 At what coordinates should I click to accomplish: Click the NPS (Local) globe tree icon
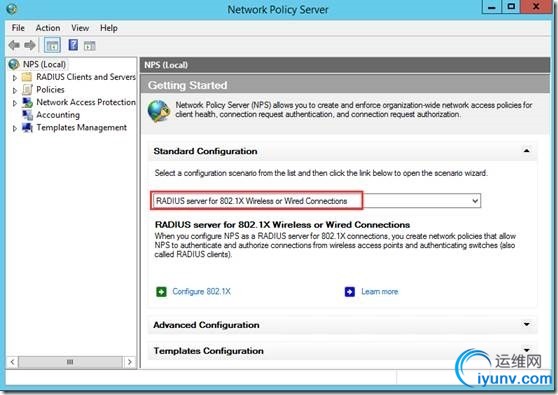[14, 64]
